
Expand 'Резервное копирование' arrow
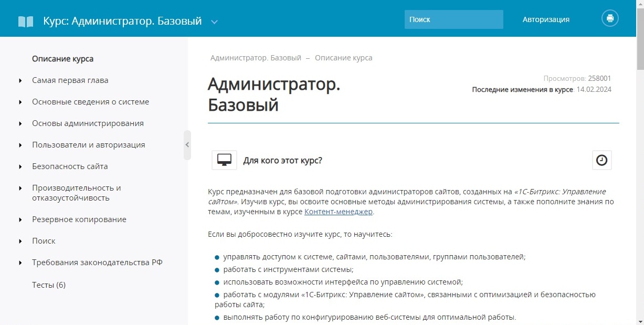tap(20, 220)
